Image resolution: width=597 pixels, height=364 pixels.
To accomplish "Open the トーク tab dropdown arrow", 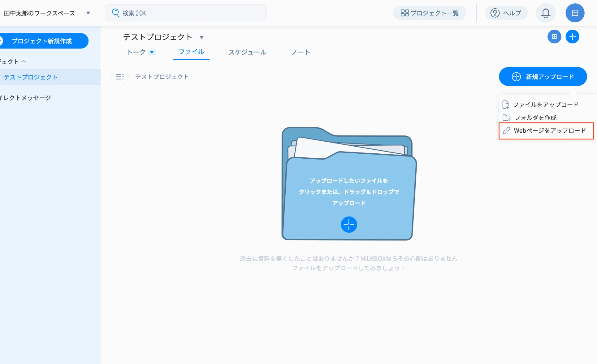I will pyautogui.click(x=152, y=52).
